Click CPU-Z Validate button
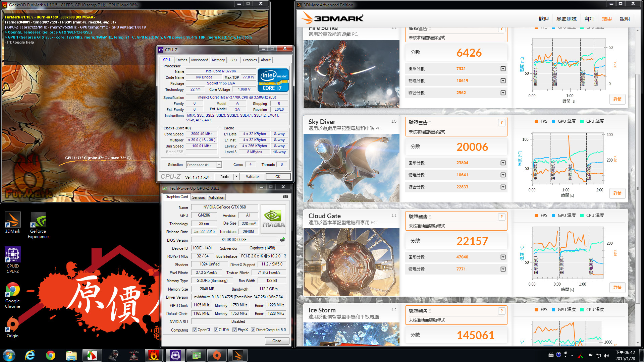644x362 pixels. click(252, 177)
